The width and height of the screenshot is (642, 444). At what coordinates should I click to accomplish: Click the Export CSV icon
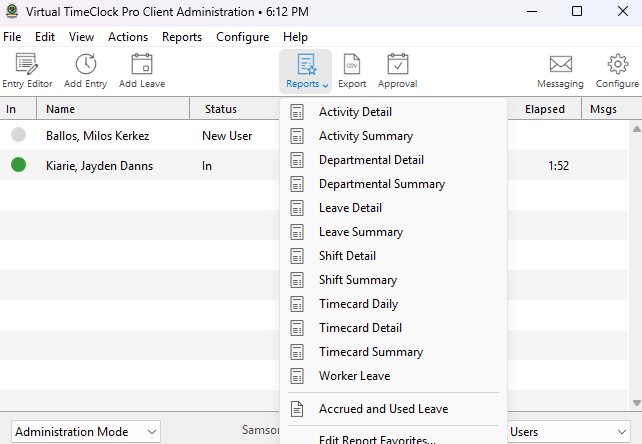pyautogui.click(x=352, y=64)
